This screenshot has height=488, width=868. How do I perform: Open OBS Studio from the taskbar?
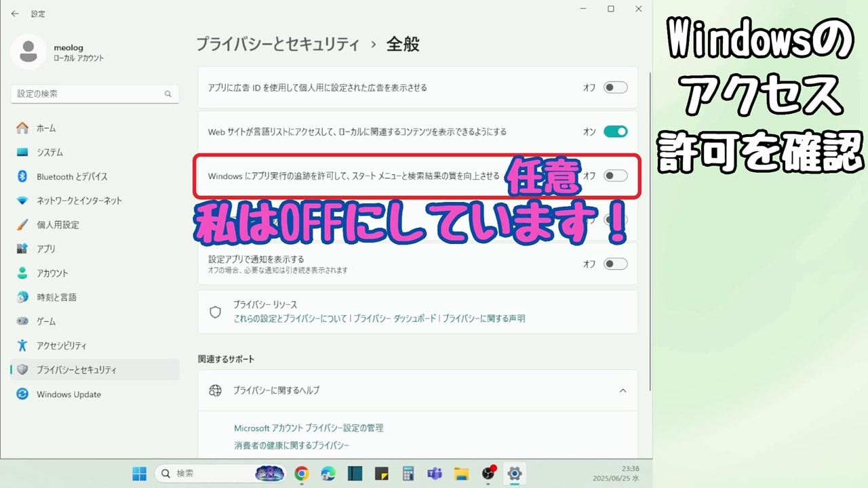[x=488, y=473]
